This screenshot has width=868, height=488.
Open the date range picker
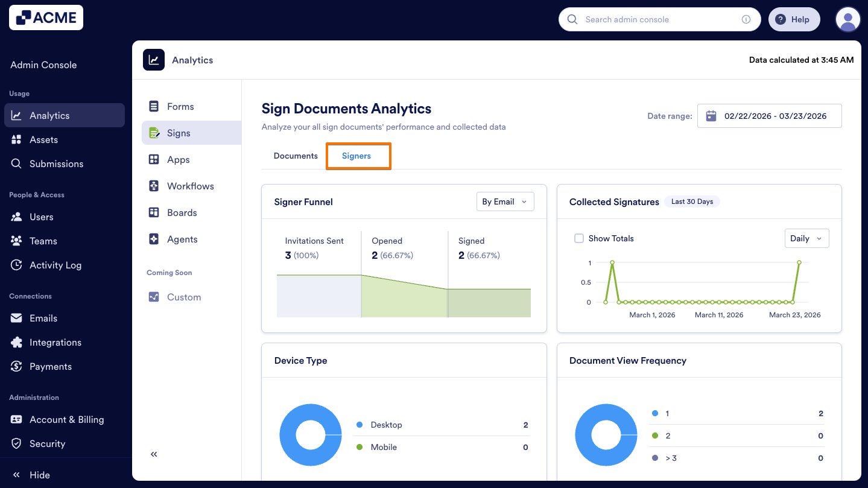(769, 116)
